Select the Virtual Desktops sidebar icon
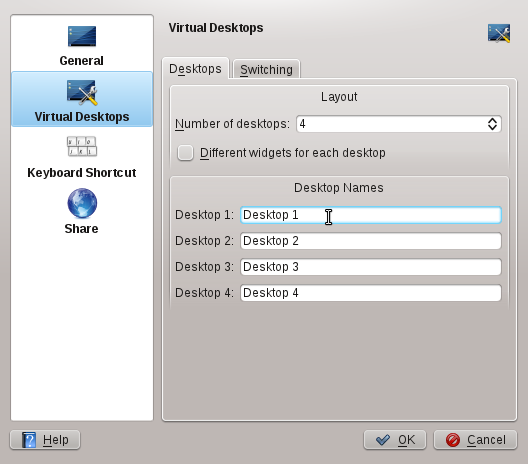The width and height of the screenshot is (528, 464). (x=82, y=92)
